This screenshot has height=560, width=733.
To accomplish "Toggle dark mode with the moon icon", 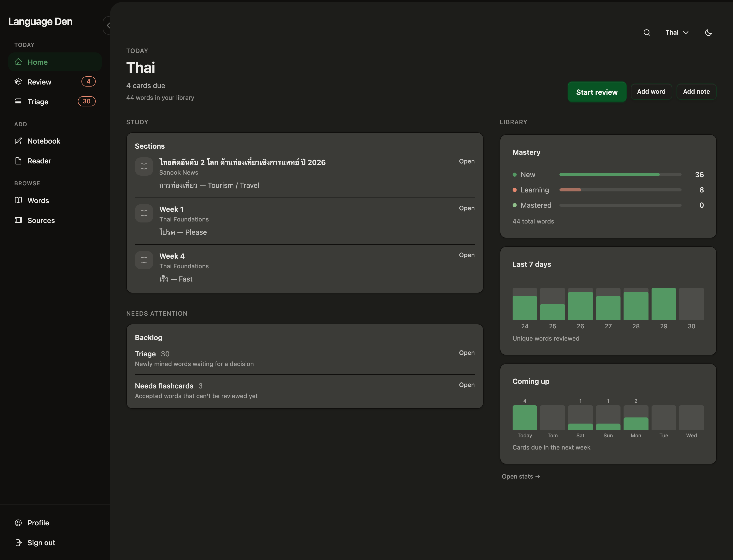I will click(708, 32).
